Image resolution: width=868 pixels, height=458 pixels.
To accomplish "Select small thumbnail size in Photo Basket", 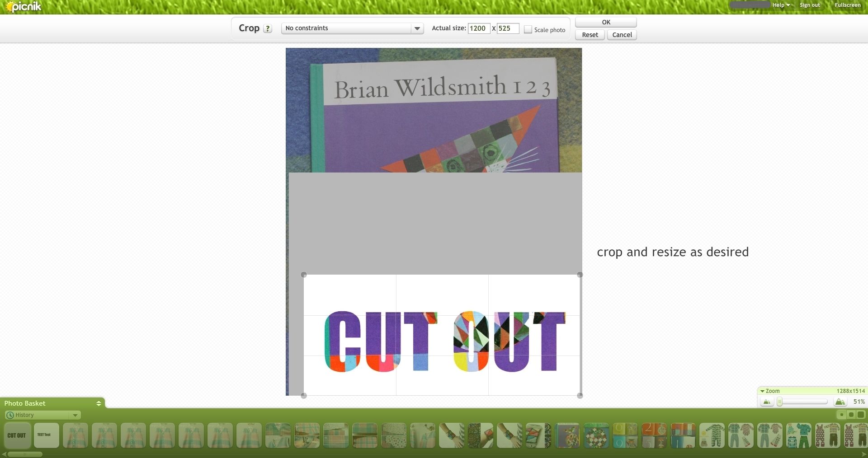I will 841,415.
